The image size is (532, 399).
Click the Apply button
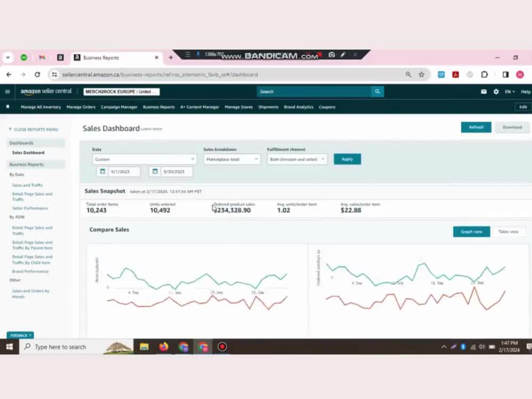(347, 159)
